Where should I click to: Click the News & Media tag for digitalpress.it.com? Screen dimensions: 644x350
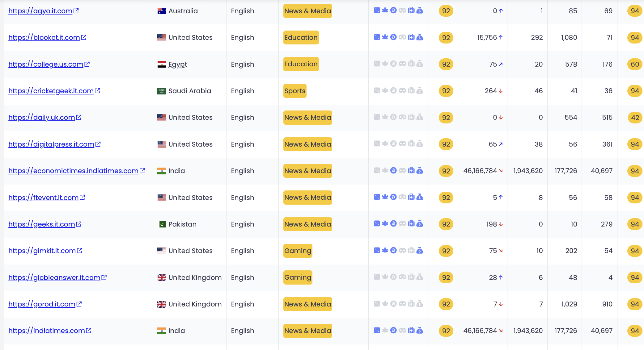[307, 144]
